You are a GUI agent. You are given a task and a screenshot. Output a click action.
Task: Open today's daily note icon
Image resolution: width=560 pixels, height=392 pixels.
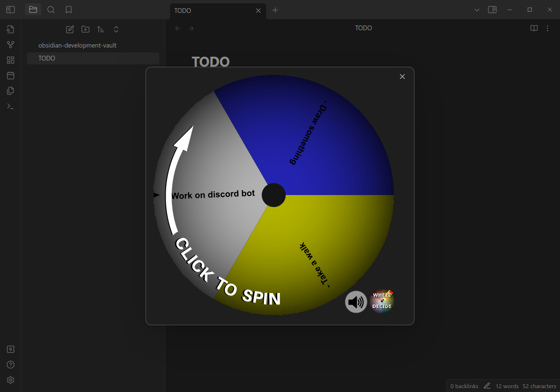(11, 75)
